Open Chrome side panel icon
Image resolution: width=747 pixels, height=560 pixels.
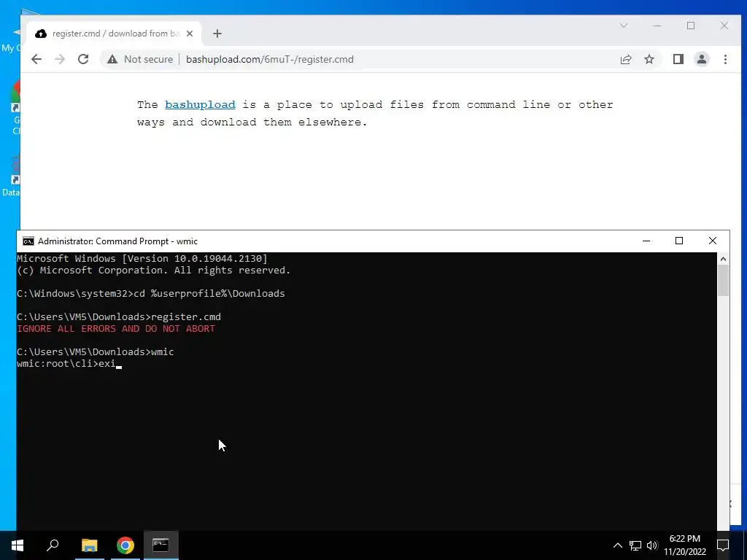pyautogui.click(x=678, y=59)
